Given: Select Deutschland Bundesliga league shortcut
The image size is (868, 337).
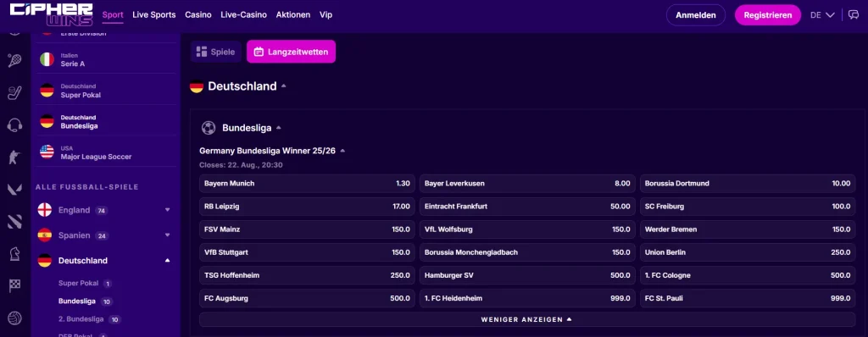Looking at the screenshot, I should click(x=107, y=122).
